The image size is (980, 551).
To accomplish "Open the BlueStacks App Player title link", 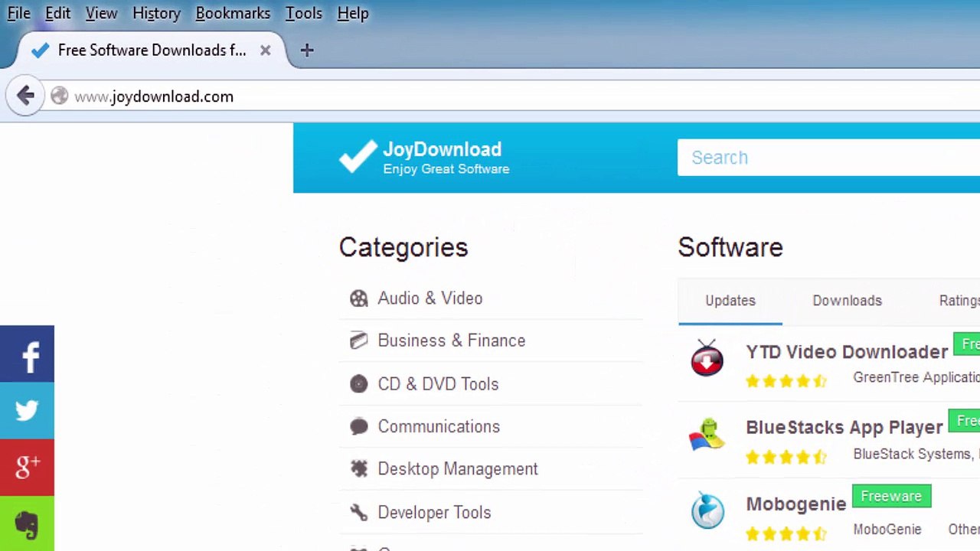I will pyautogui.click(x=844, y=428).
